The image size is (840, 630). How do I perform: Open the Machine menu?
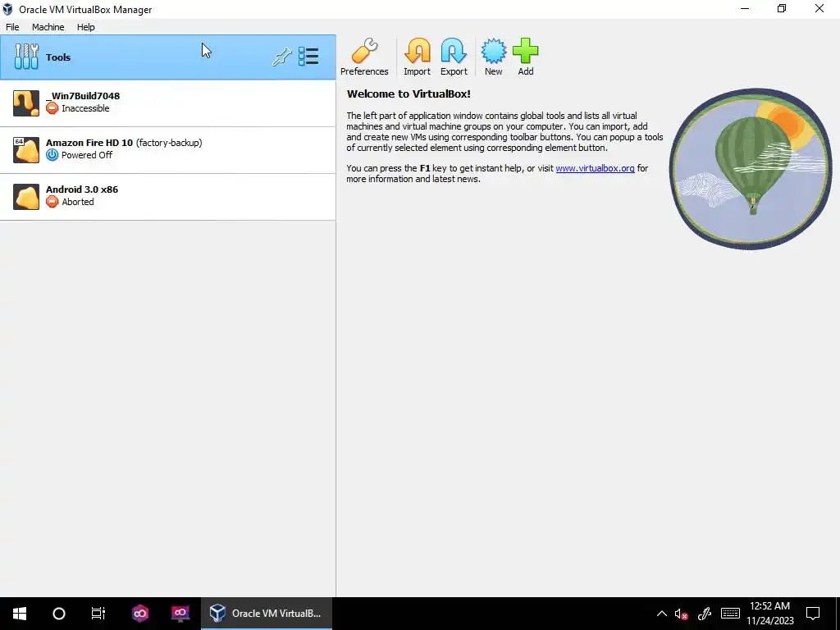coord(48,27)
